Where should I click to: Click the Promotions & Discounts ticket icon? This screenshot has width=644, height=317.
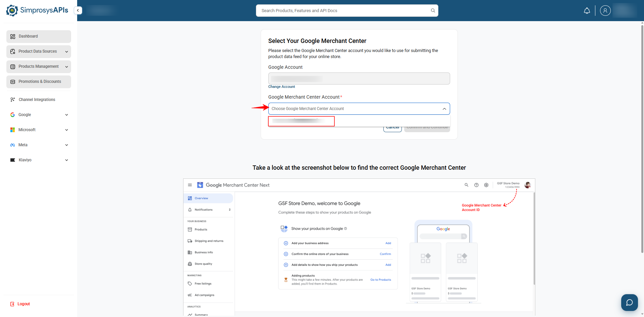click(13, 82)
